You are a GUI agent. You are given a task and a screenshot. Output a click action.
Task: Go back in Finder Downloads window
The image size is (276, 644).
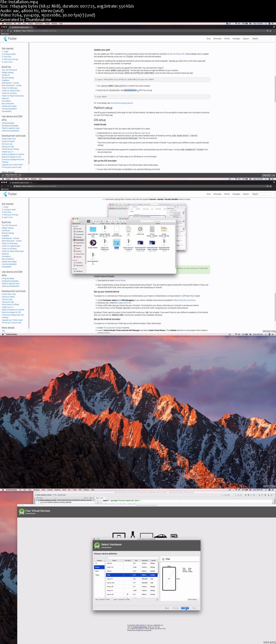(75, 221)
